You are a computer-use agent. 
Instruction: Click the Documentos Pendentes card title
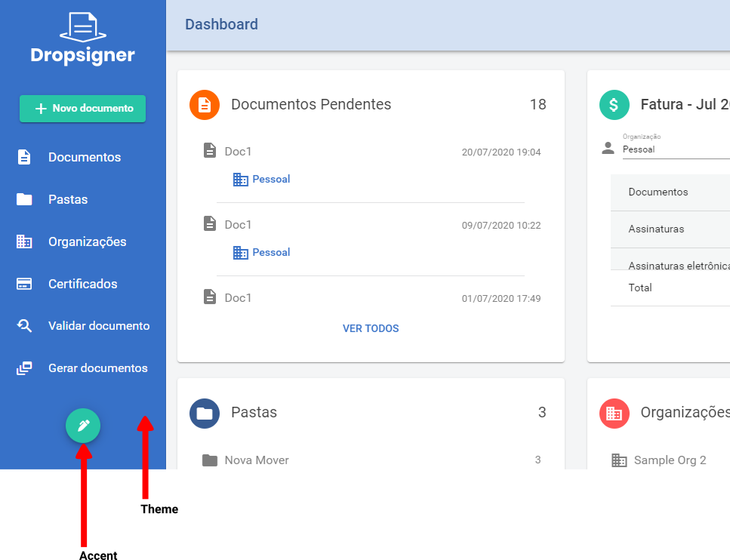click(x=311, y=104)
